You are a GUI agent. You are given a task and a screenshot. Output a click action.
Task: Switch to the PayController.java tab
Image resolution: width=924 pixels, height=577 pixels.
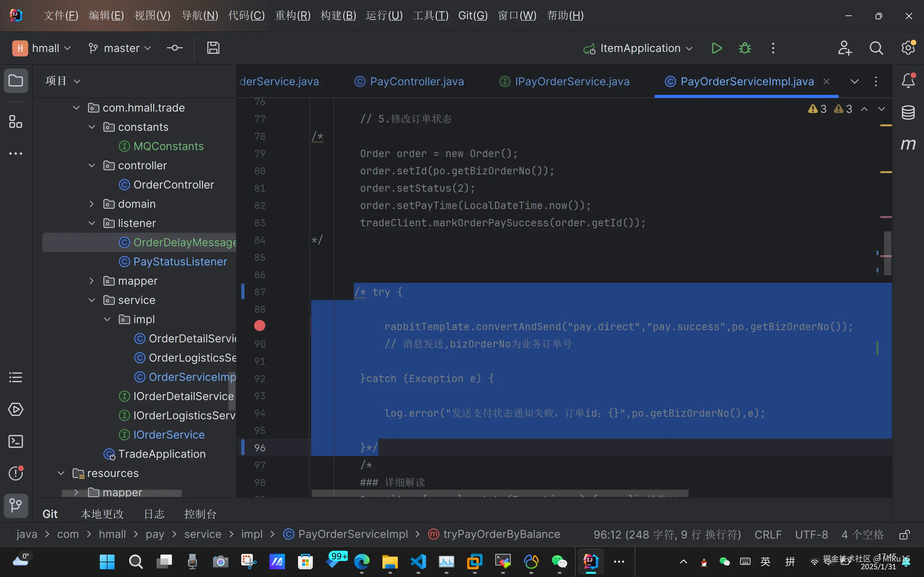[416, 81]
